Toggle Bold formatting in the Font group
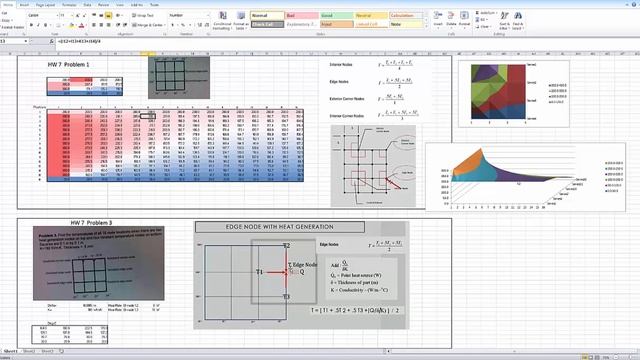The image size is (640, 360). [x=31, y=25]
